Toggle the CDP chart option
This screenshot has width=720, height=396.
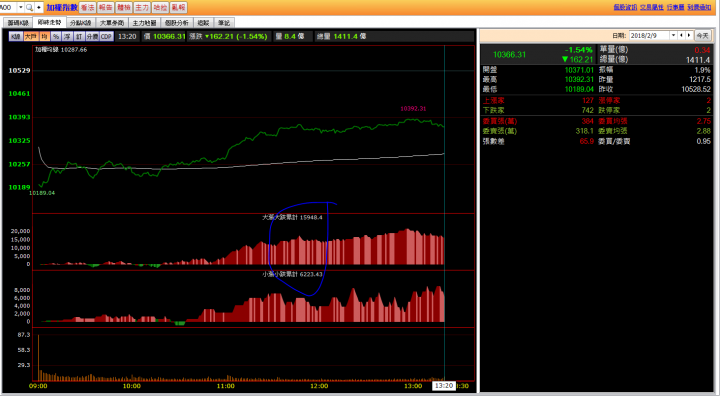click(107, 36)
